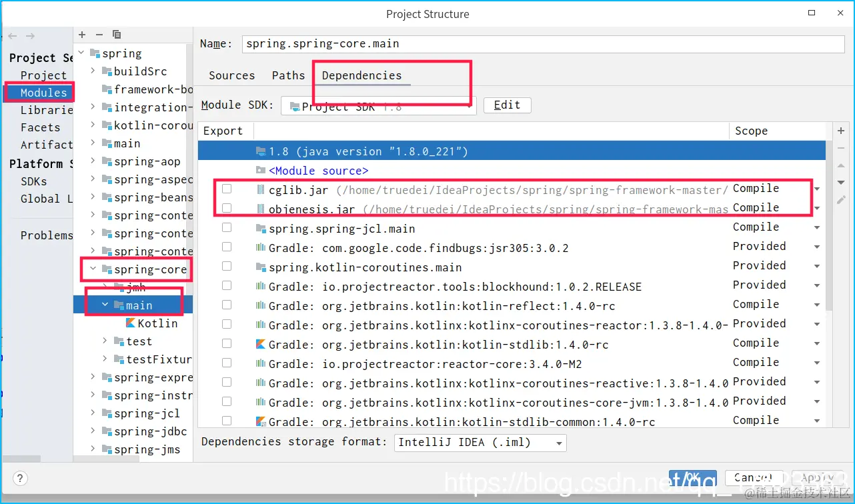Click the remove module minus icon
Image resolution: width=855 pixels, height=504 pixels.
[99, 35]
